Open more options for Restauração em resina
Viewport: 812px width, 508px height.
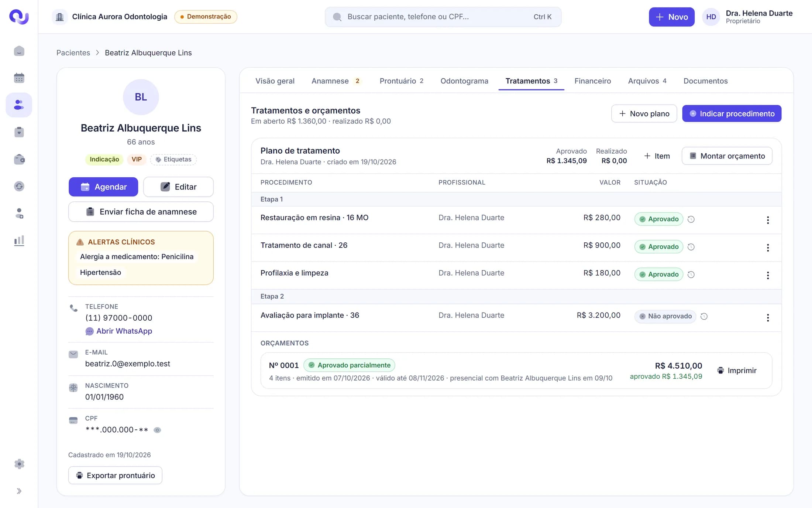[768, 220]
